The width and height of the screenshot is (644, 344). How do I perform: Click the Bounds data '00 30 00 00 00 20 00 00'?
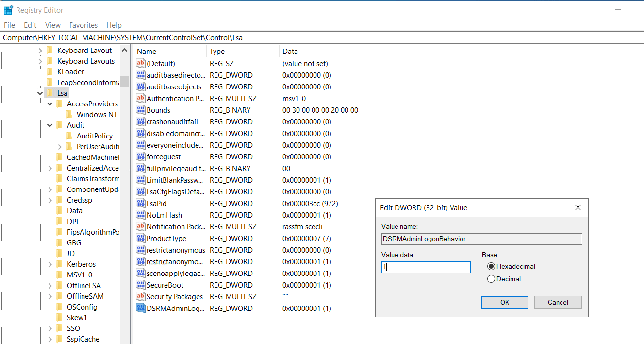[x=320, y=110]
